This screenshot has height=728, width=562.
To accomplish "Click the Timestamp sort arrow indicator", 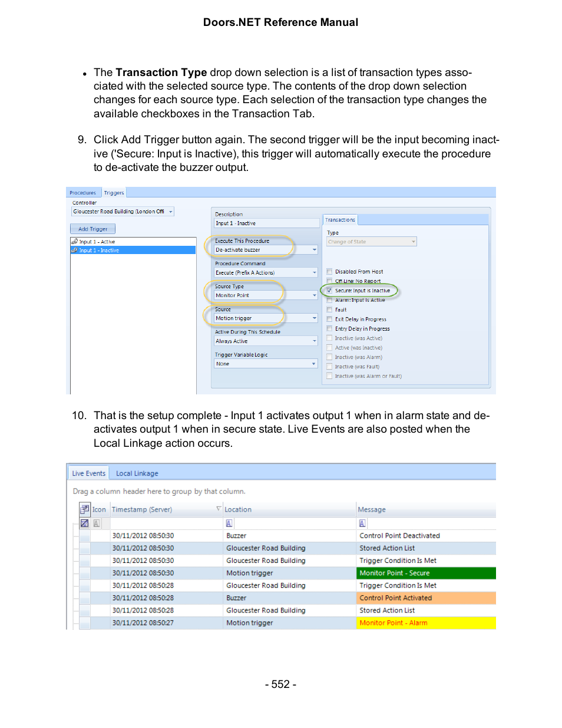I will pyautogui.click(x=219, y=509).
